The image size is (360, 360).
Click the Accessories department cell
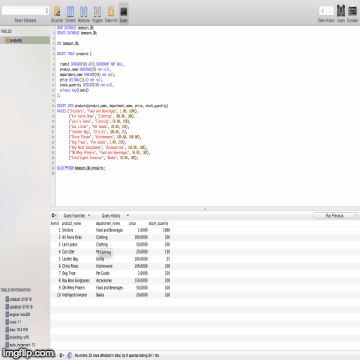coord(104,281)
